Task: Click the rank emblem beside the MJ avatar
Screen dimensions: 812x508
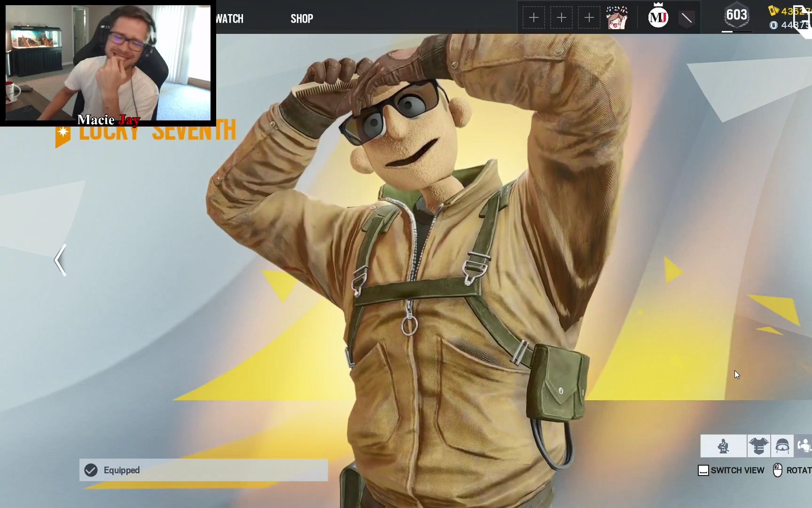Action: (687, 18)
